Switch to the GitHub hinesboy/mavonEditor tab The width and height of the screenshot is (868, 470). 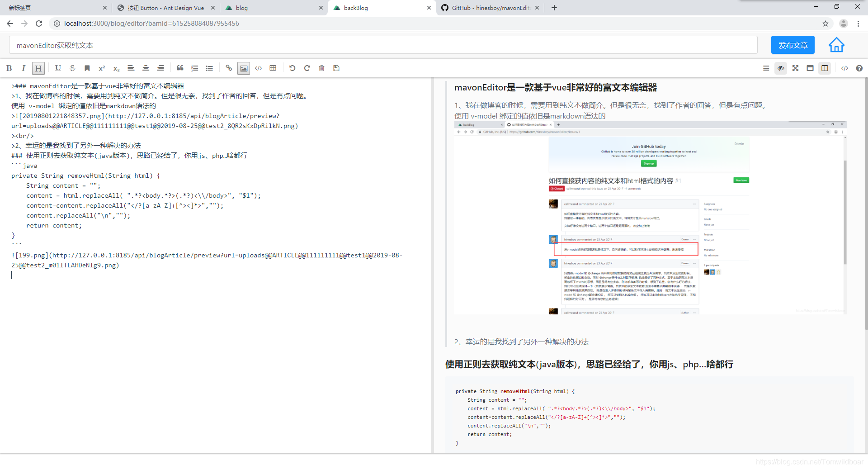coord(488,8)
